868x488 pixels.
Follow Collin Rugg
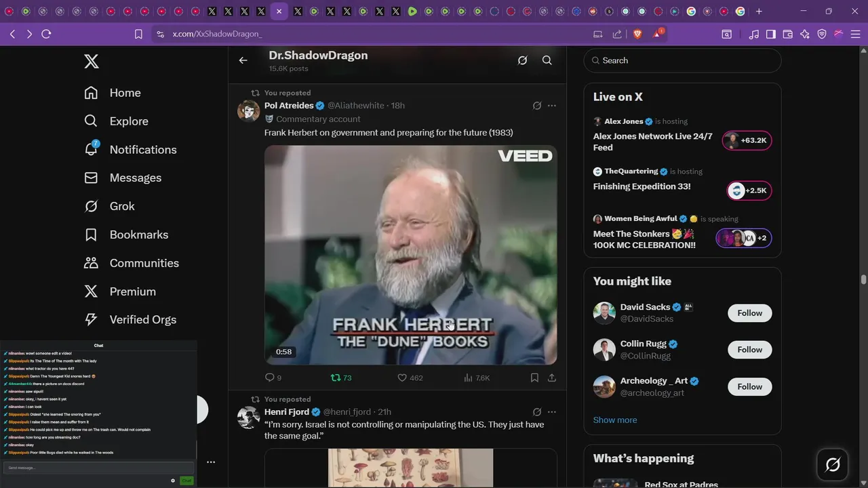pos(750,350)
